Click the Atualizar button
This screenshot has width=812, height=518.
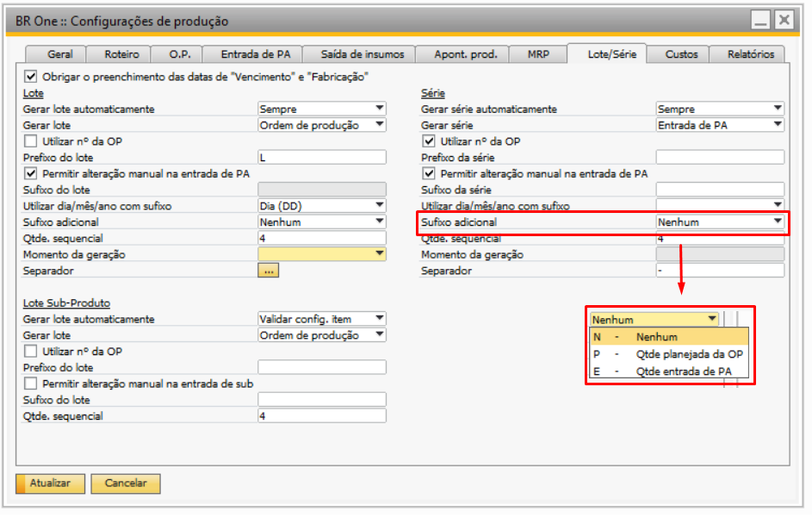50,484
